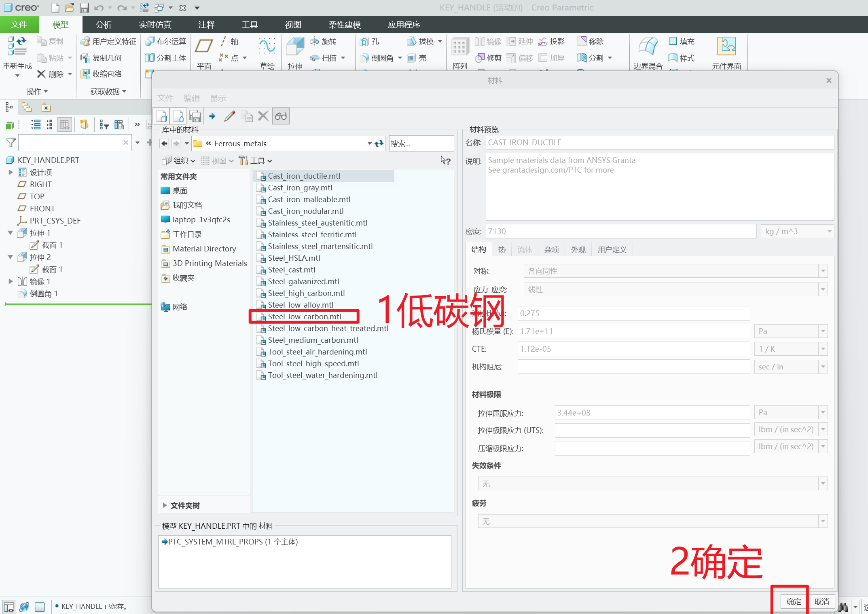Open the density unit kg/m^3 dropdown

coord(829,231)
